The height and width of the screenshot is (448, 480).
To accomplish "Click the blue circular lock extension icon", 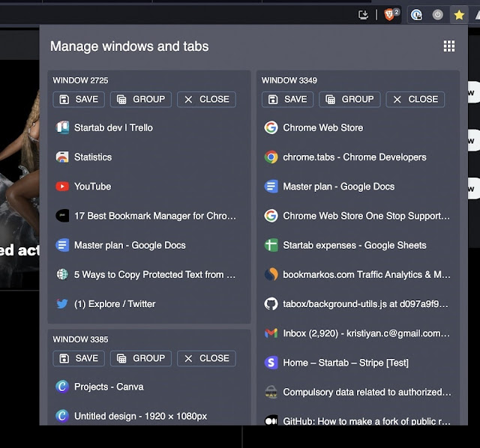I will [x=416, y=15].
